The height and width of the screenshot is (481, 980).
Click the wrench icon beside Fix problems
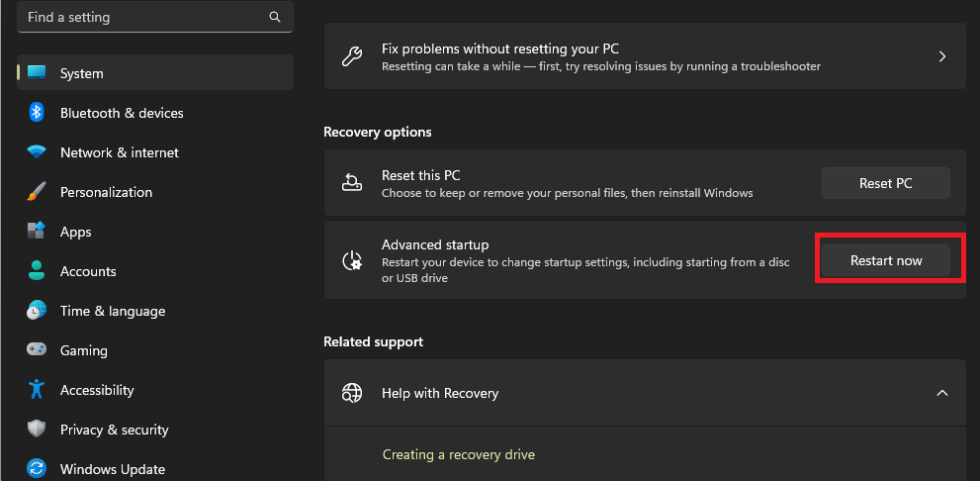pos(352,56)
